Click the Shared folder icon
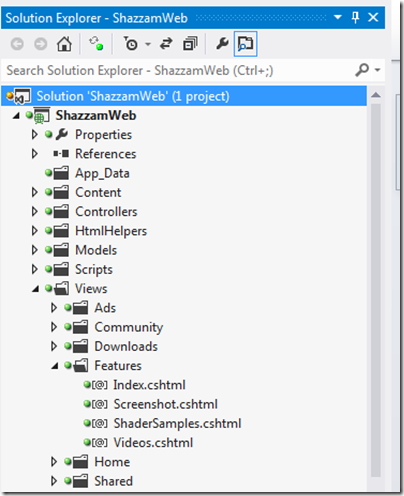 [x=80, y=481]
